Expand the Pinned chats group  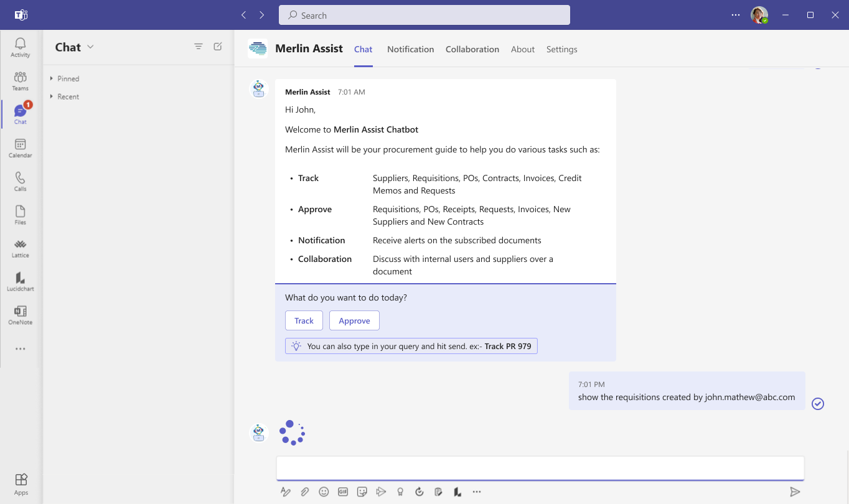(x=65, y=78)
